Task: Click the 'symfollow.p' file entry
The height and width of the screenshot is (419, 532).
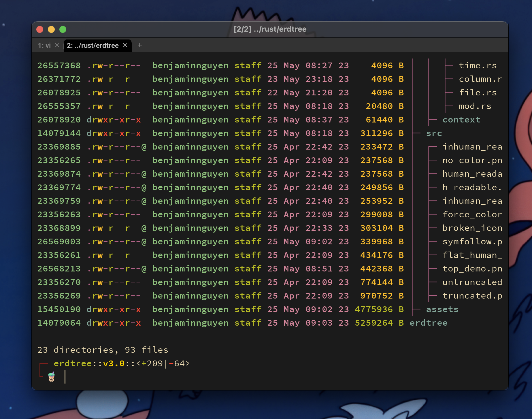Action: click(x=472, y=241)
